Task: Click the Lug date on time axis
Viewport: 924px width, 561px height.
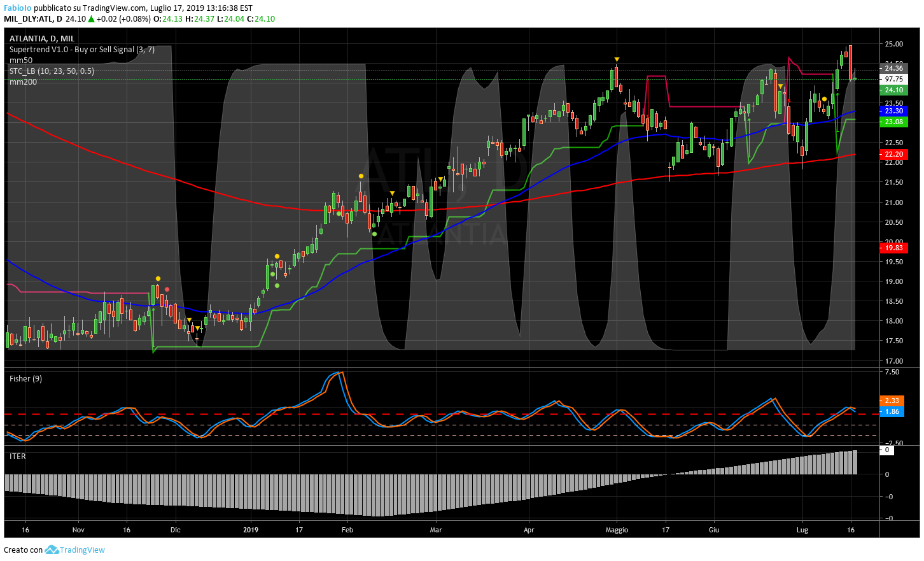Action: [x=802, y=530]
